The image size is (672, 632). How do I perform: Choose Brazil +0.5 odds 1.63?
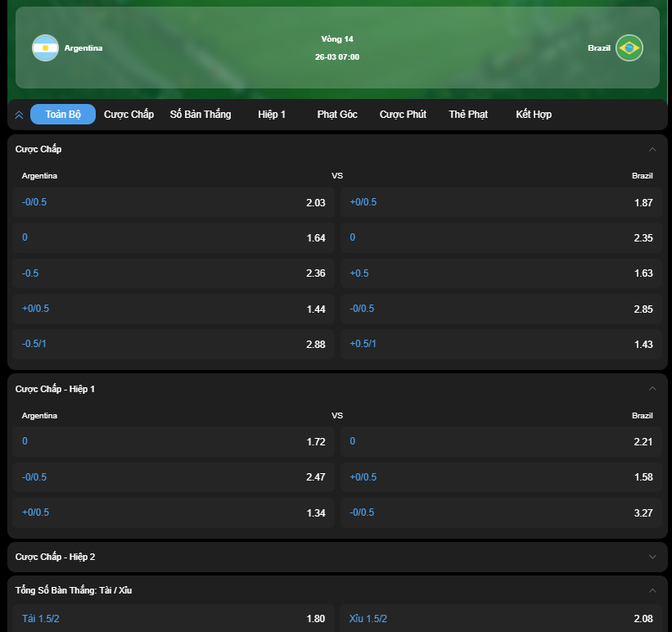(x=501, y=273)
